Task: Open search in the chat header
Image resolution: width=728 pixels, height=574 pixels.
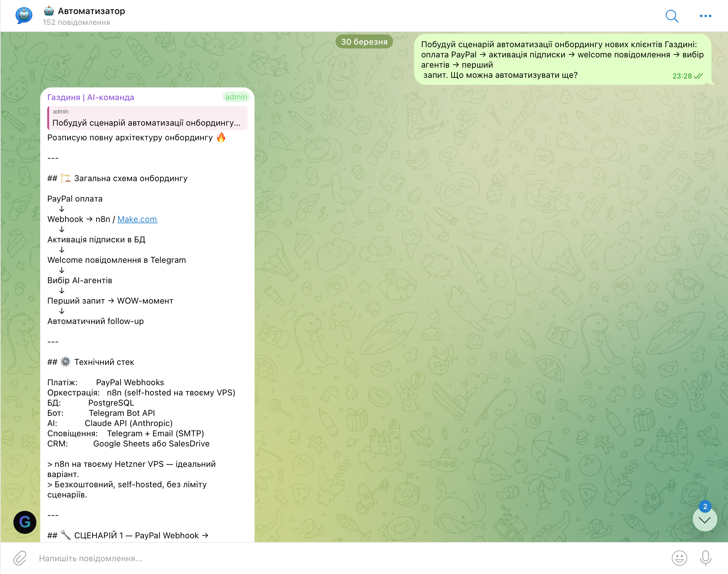Action: [x=672, y=16]
